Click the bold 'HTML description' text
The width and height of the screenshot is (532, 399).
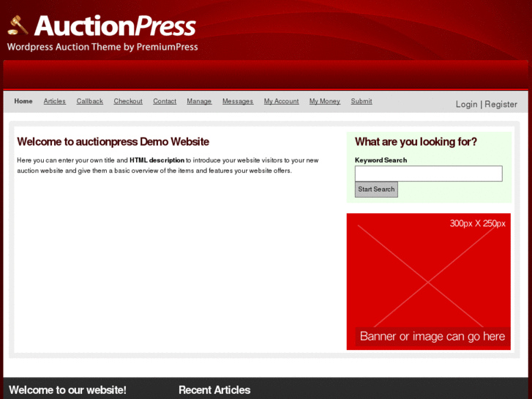pos(157,160)
